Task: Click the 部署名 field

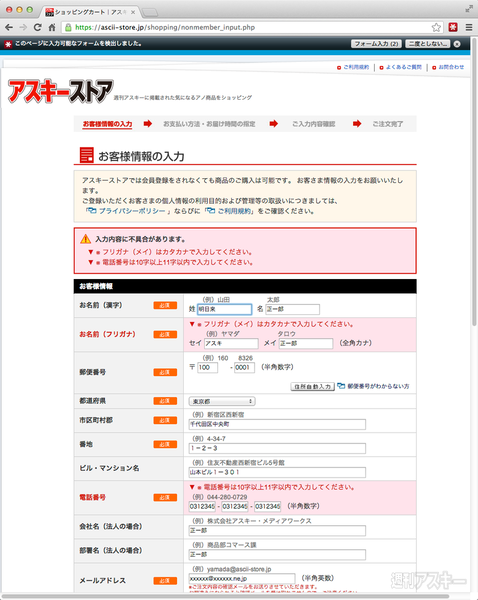Action: click(277, 554)
